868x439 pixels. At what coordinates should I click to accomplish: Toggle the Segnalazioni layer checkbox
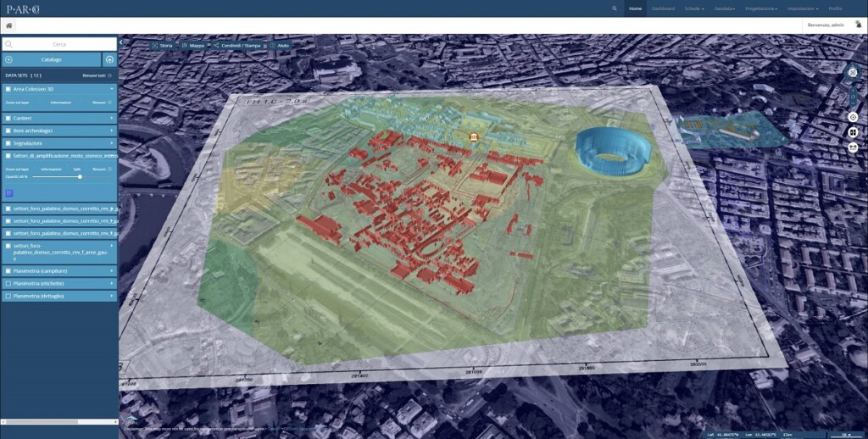pyautogui.click(x=8, y=143)
